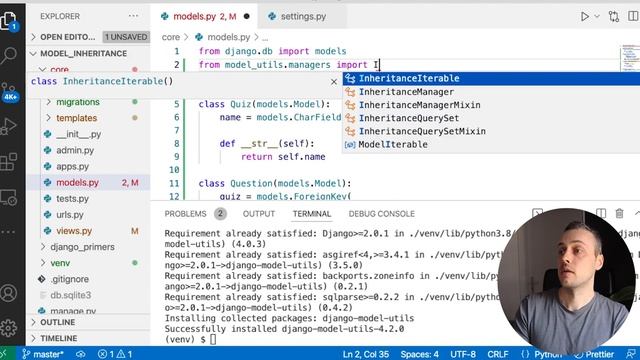Screen dimensions: 640x360
Task: Open the run options dropdown arrow
Action: (597, 16)
